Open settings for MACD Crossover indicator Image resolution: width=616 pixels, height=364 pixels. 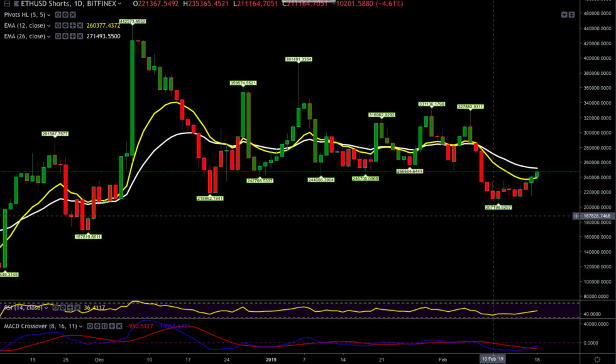pyautogui.click(x=97, y=326)
